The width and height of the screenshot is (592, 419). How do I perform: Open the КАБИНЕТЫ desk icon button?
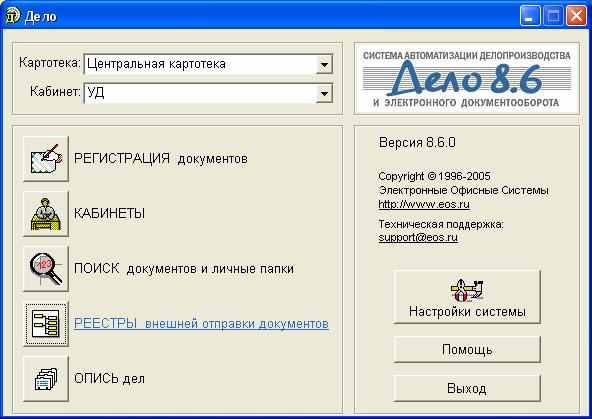(46, 214)
